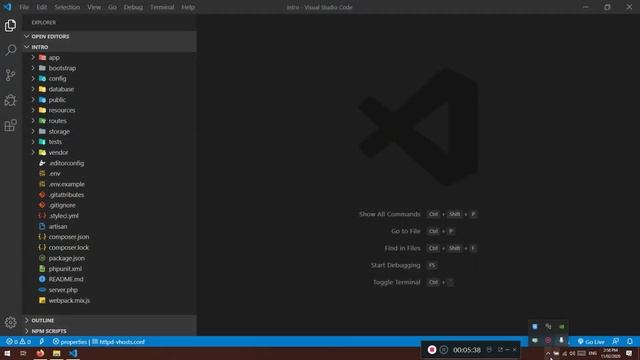
Task: Click the blue shield icon in tray popup
Action: coord(535,327)
